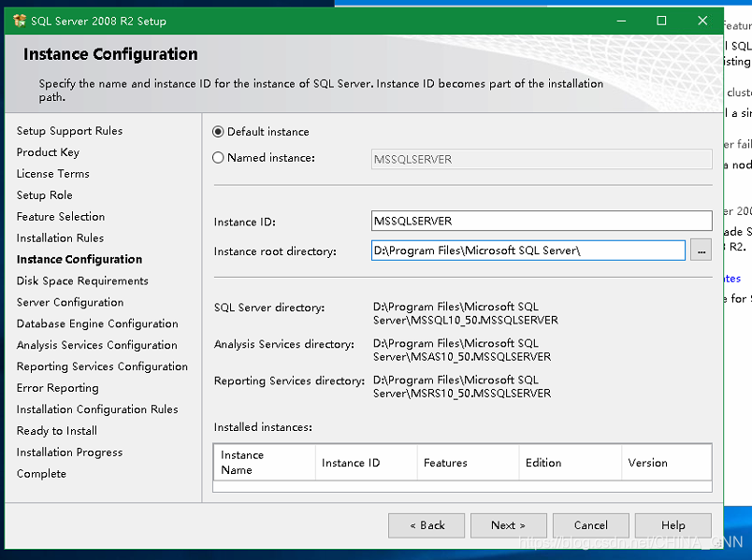This screenshot has width=752, height=560.
Task: Select the Setup Role step
Action: (x=45, y=195)
